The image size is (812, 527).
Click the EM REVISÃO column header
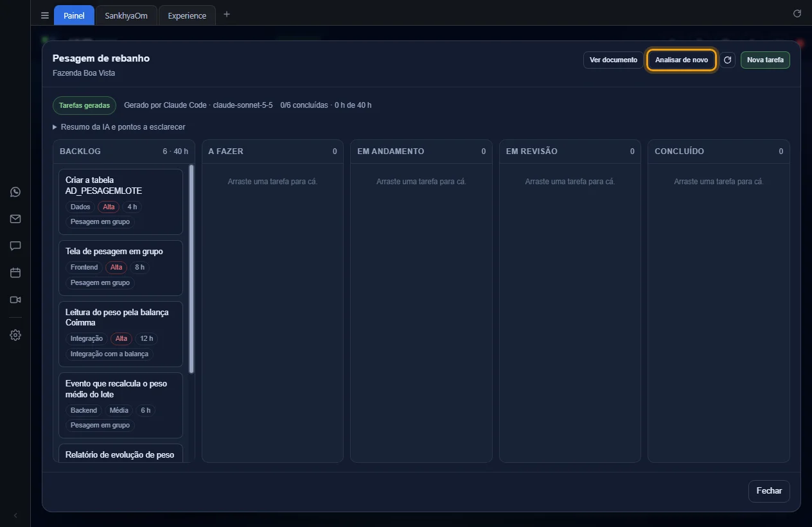point(570,151)
